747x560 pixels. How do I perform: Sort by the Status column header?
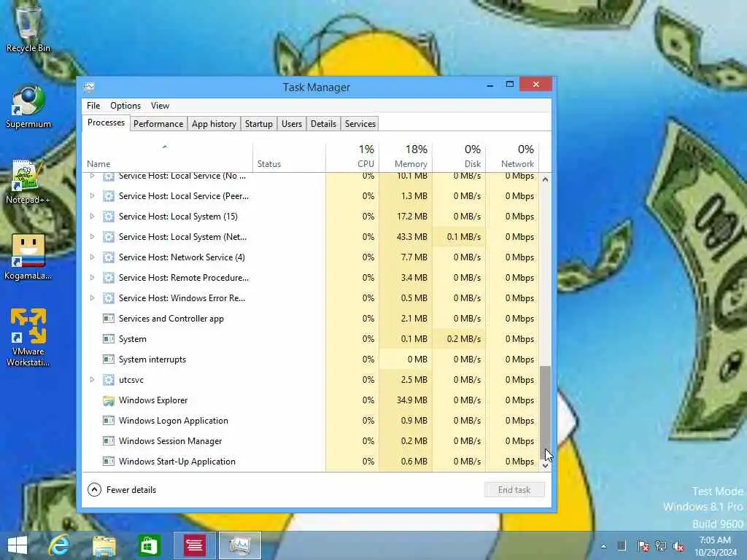(x=289, y=156)
